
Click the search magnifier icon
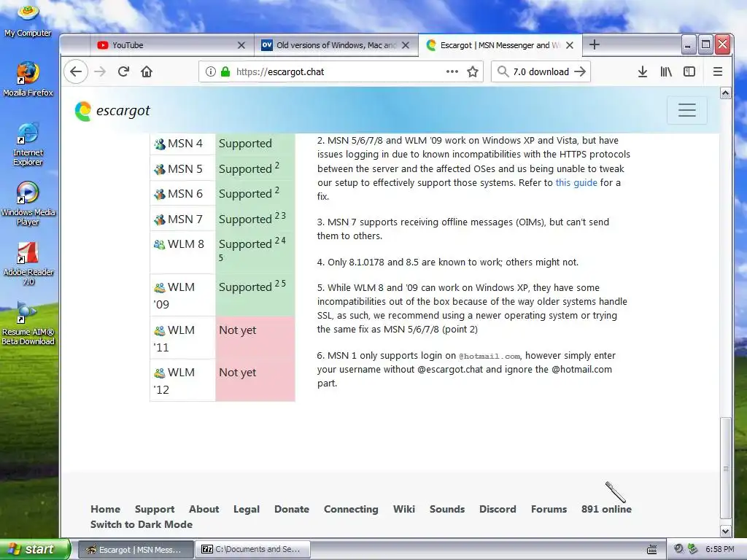[x=503, y=72]
